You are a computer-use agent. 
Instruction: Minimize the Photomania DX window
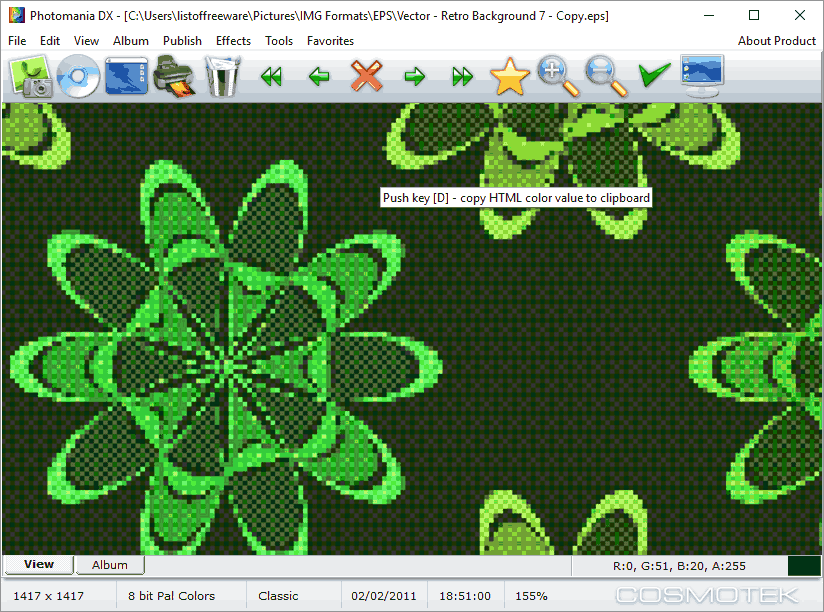click(709, 15)
